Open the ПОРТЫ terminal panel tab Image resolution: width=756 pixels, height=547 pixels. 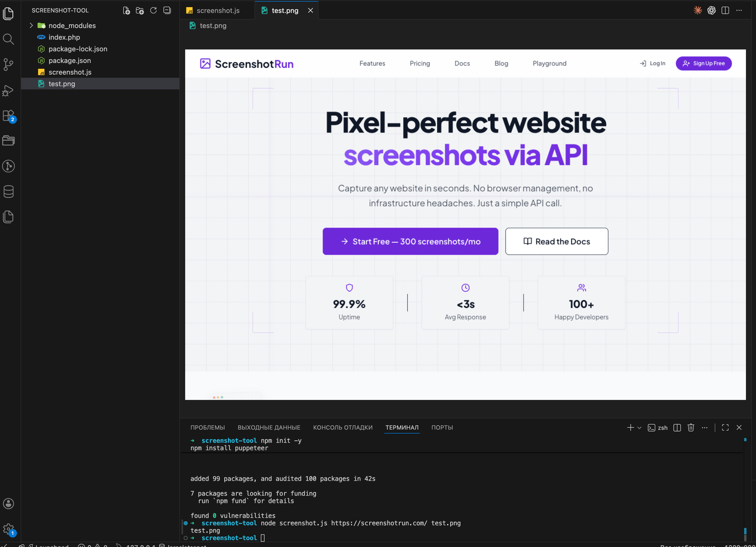pos(442,427)
